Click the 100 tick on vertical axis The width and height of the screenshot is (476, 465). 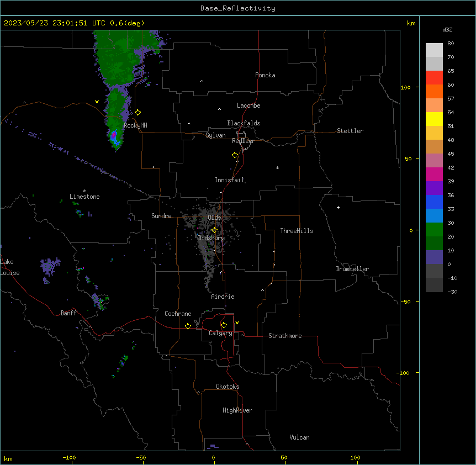[406, 87]
